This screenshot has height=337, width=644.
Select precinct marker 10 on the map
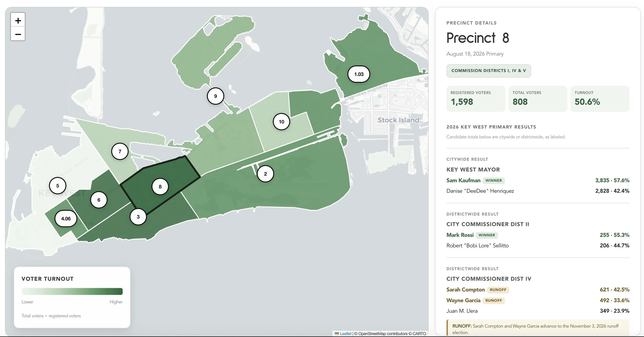pos(282,122)
